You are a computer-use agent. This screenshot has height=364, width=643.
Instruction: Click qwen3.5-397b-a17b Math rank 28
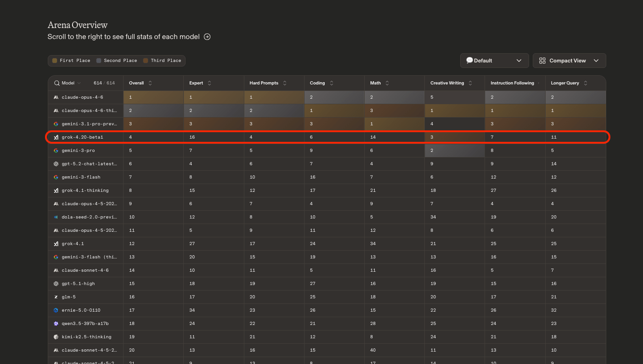[x=373, y=324]
